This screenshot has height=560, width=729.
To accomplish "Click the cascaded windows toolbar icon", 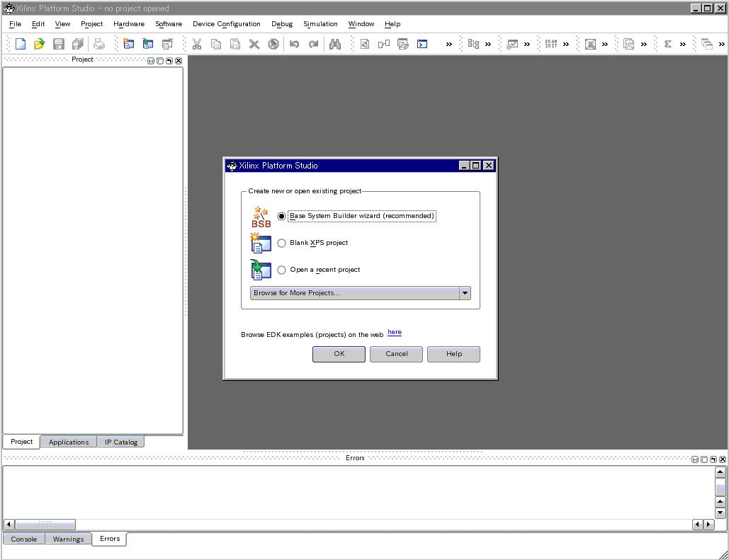I will pos(707,44).
